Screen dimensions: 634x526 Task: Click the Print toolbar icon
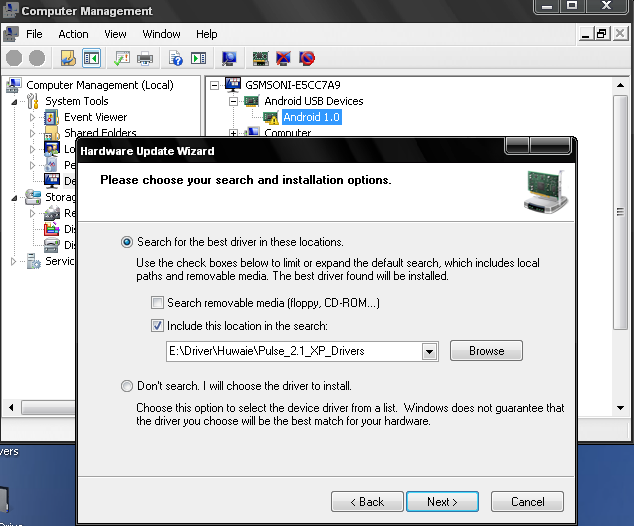(145, 59)
